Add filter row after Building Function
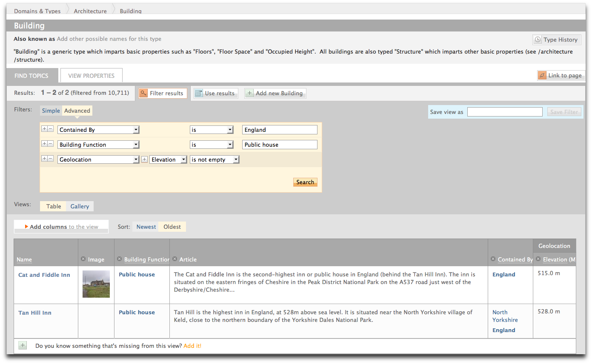Screen dimensions: 592x364 click(44, 144)
